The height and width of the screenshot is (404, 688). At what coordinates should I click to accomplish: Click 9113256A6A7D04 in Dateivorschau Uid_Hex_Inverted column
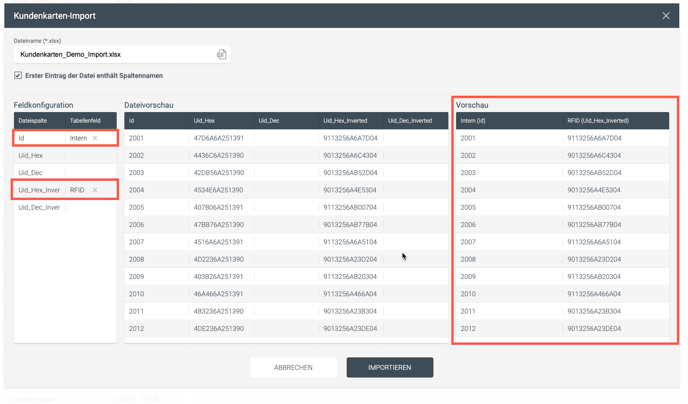[x=350, y=138]
